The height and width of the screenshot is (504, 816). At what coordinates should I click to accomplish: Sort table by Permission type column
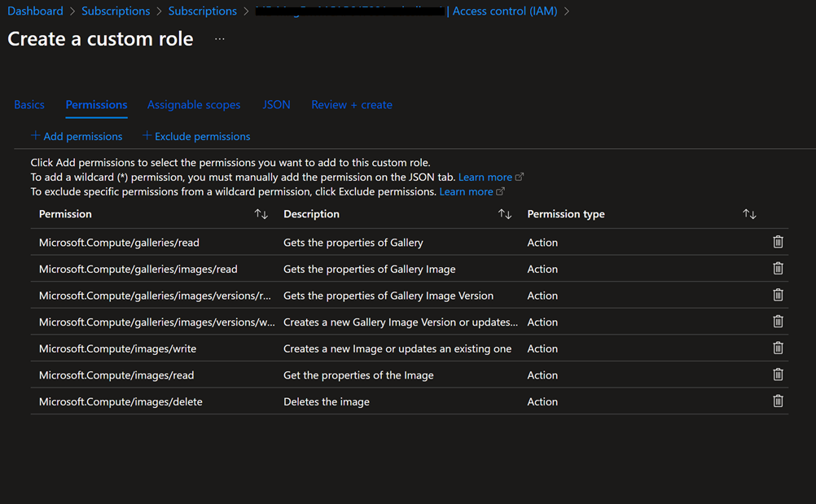point(749,214)
